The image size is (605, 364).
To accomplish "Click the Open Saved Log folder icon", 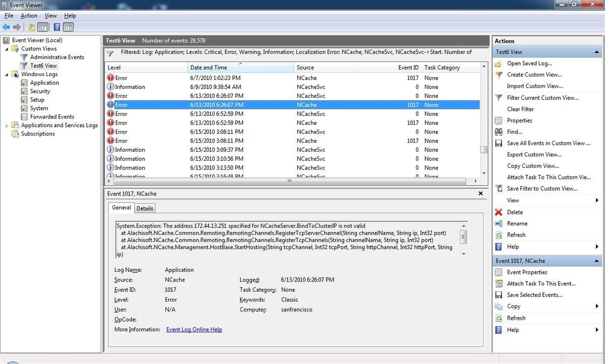I will 498,64.
